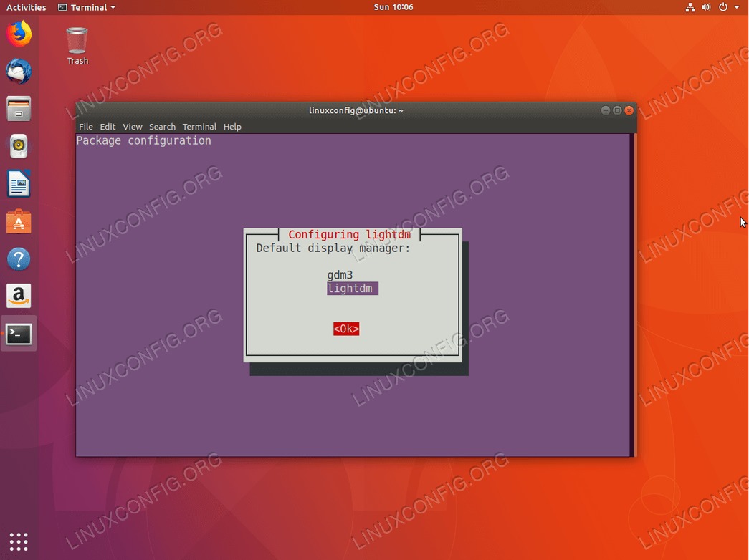The image size is (749, 560).
Task: Maximize the terminal window
Action: tap(617, 110)
